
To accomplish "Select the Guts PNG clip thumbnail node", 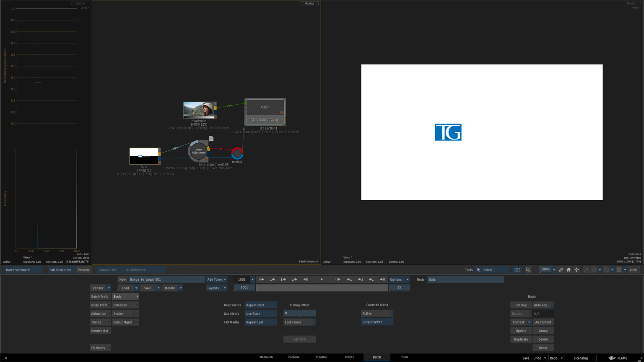I will (144, 156).
